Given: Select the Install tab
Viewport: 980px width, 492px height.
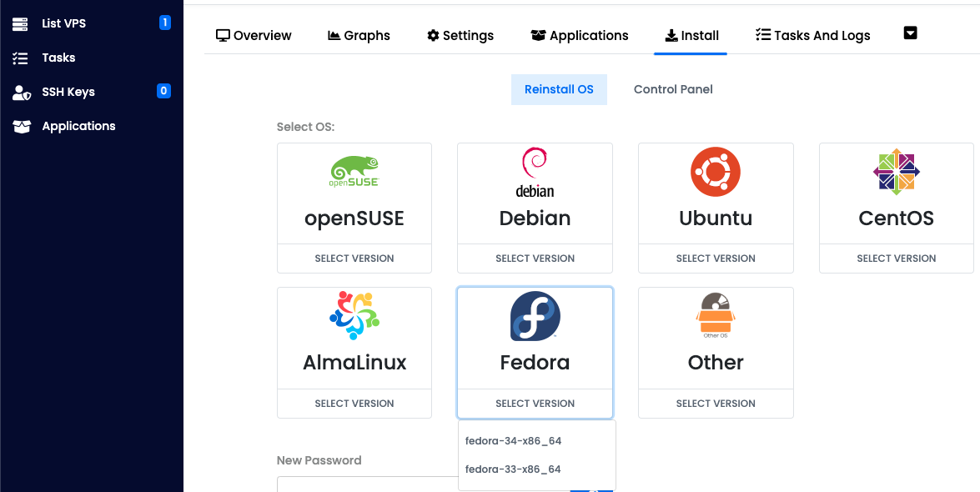Looking at the screenshot, I should click(x=691, y=36).
